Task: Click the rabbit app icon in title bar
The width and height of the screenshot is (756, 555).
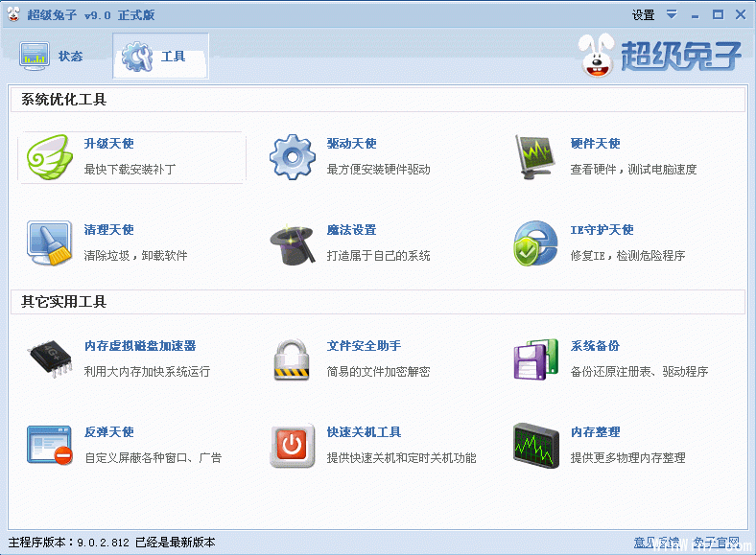Action: pyautogui.click(x=13, y=14)
